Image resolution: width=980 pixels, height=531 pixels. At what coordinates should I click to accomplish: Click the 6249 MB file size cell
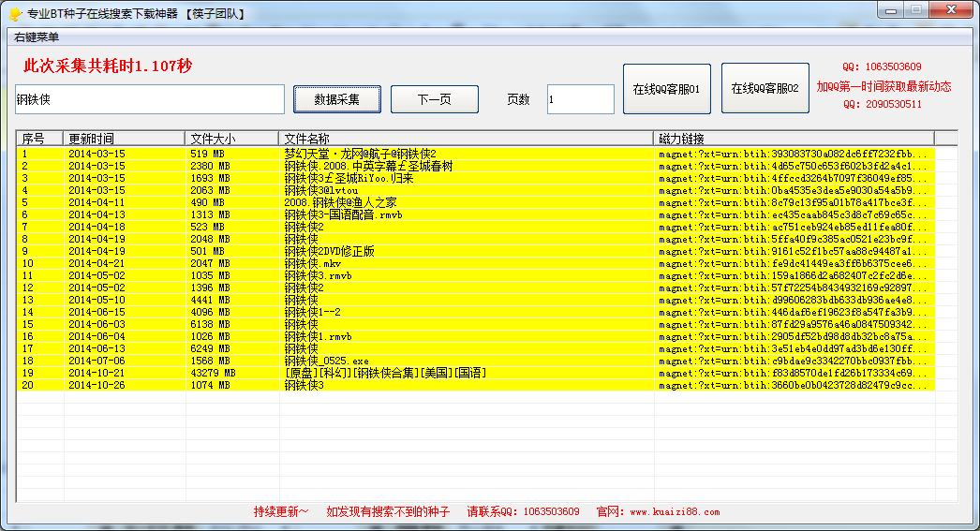pyautogui.click(x=210, y=348)
